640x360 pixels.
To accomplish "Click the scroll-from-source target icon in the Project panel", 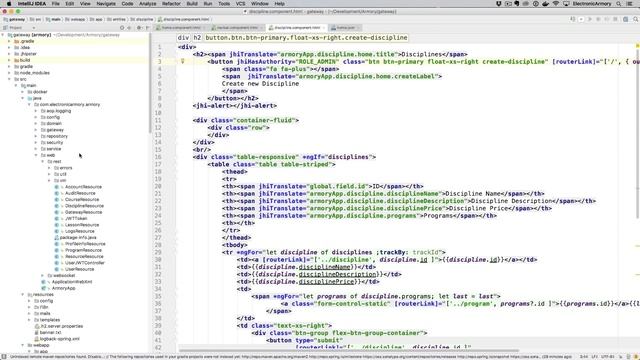I will 122,28.
